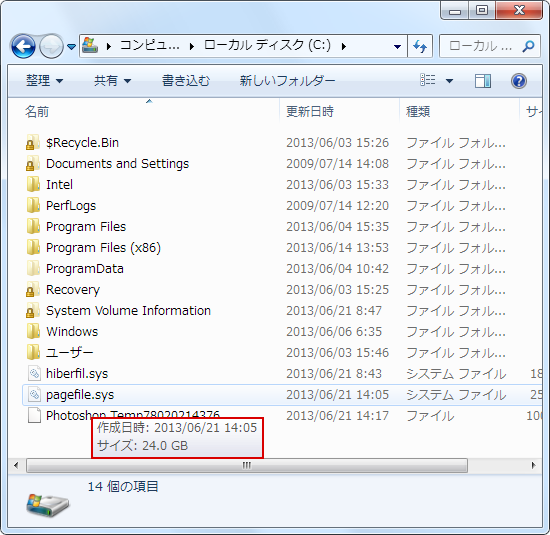Click pagefile.sys file name
The image size is (550, 535).
coord(80,395)
